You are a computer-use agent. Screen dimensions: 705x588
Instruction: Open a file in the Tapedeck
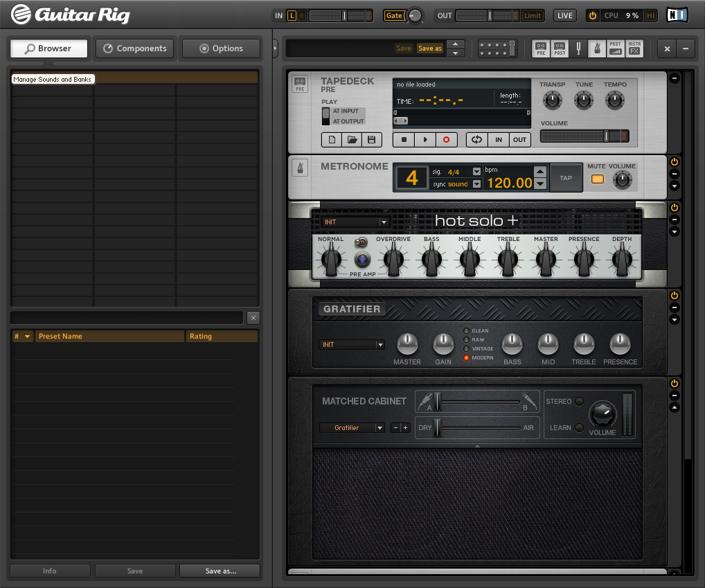coord(352,140)
